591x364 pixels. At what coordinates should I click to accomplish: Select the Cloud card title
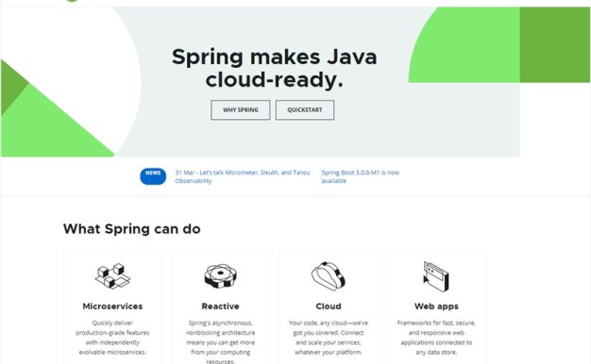coord(329,306)
